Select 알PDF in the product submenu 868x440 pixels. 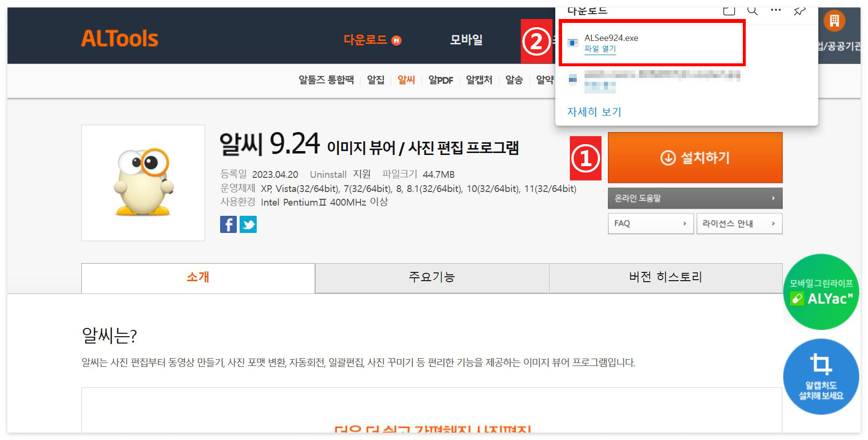[441, 80]
